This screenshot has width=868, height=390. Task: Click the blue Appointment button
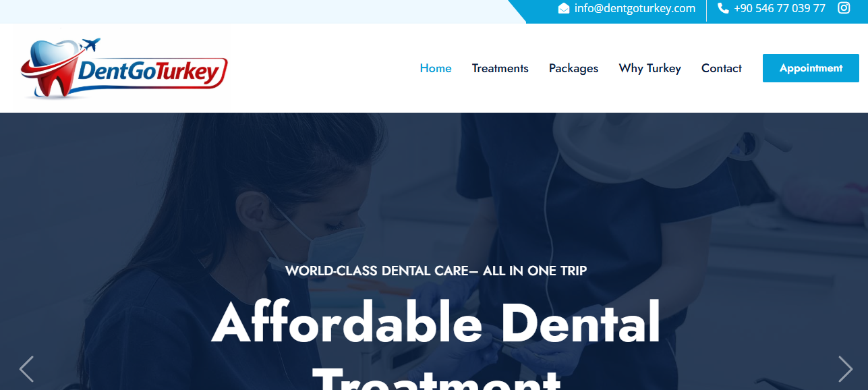pyautogui.click(x=811, y=68)
